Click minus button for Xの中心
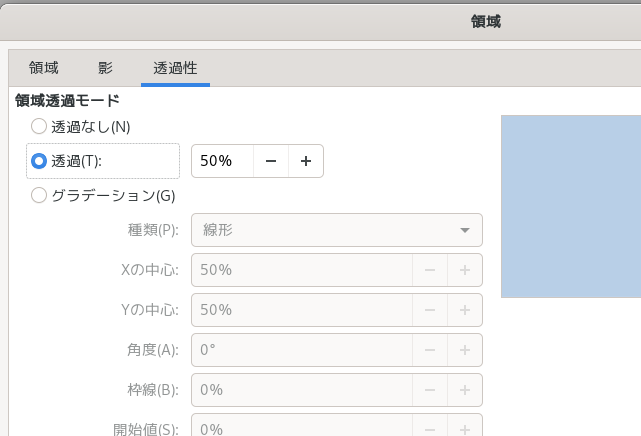Viewport: 641px width, 436px height. [x=430, y=270]
